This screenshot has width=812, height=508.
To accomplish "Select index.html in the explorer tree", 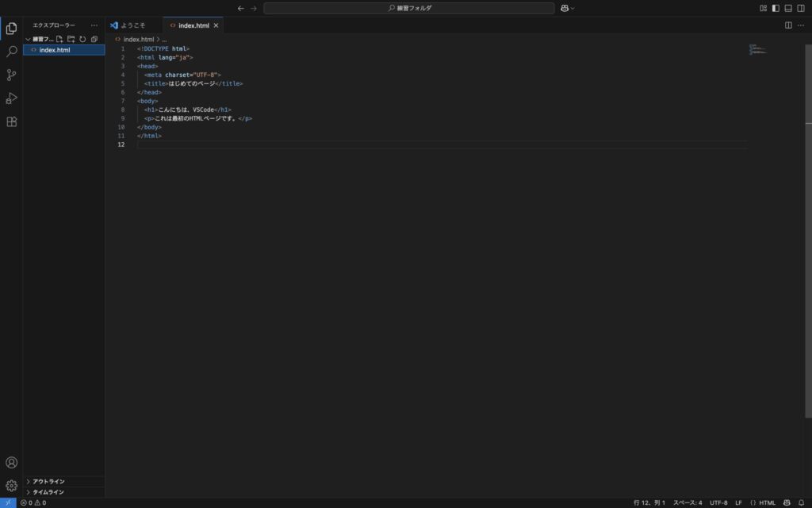I will coord(63,50).
